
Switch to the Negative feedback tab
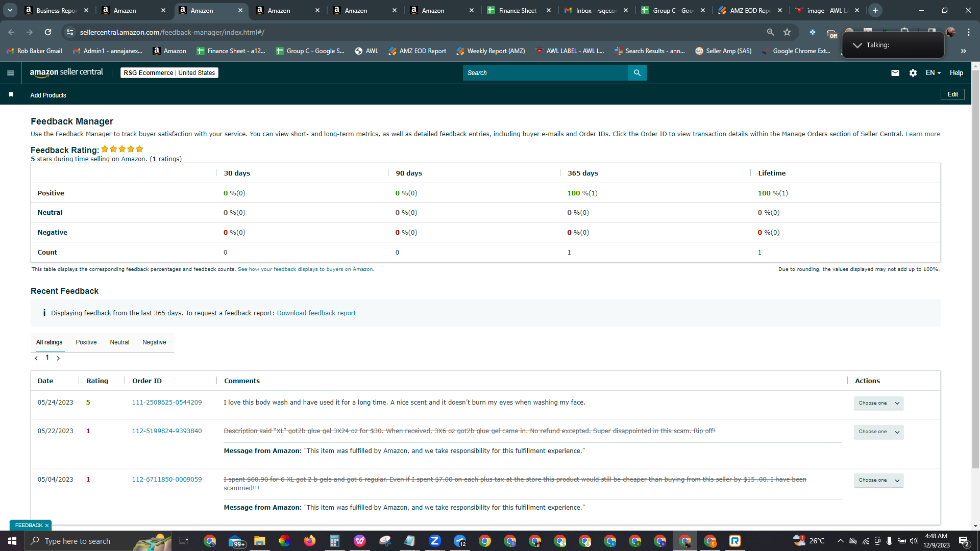[x=154, y=342]
